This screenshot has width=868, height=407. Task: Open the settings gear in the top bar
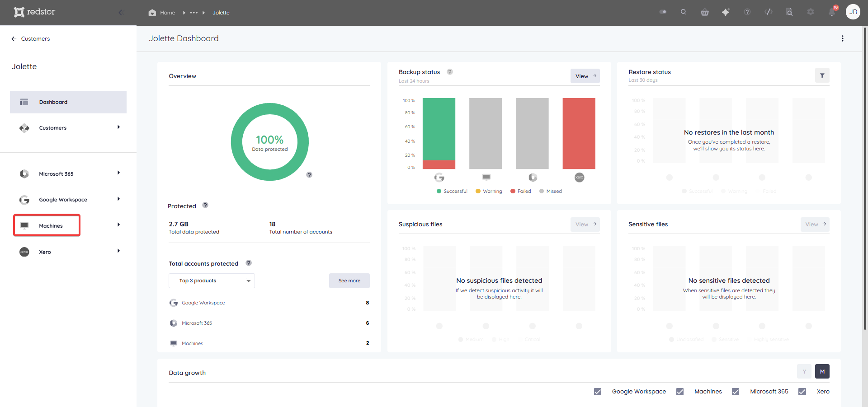[x=811, y=12]
